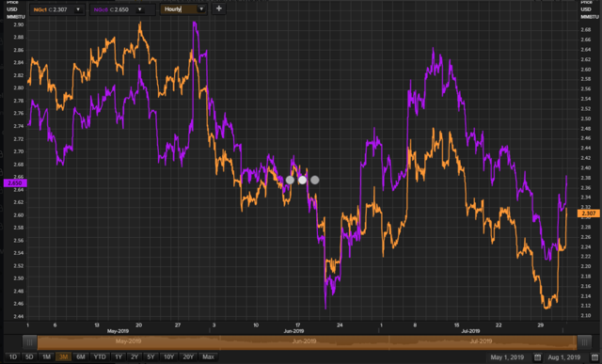602x364 pixels.
Task: Select the 1M time range
Action: click(x=46, y=357)
